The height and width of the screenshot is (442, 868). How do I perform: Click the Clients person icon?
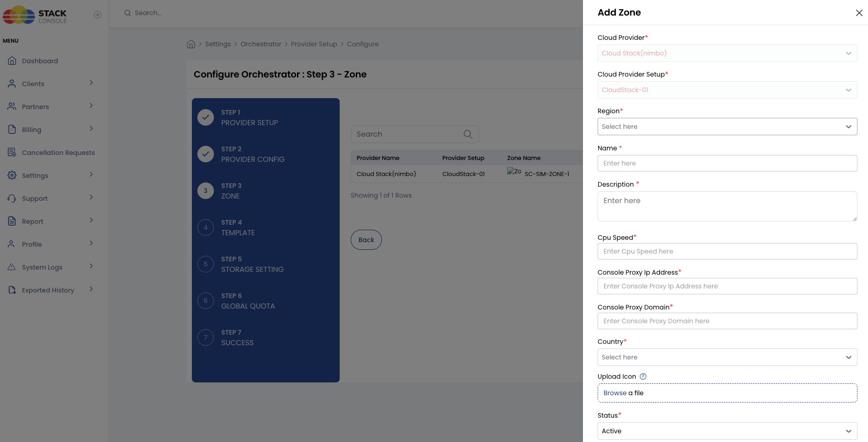coord(12,83)
